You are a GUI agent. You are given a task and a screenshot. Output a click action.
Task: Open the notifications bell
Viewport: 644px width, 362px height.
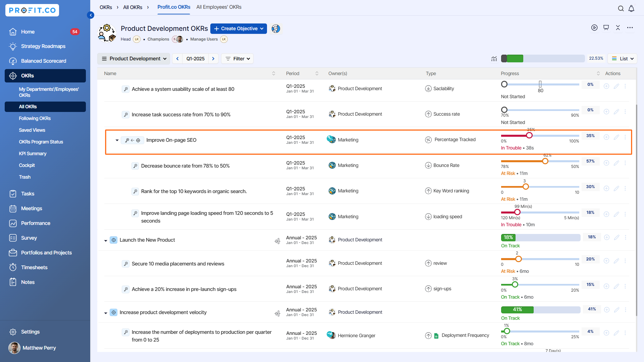[631, 9]
